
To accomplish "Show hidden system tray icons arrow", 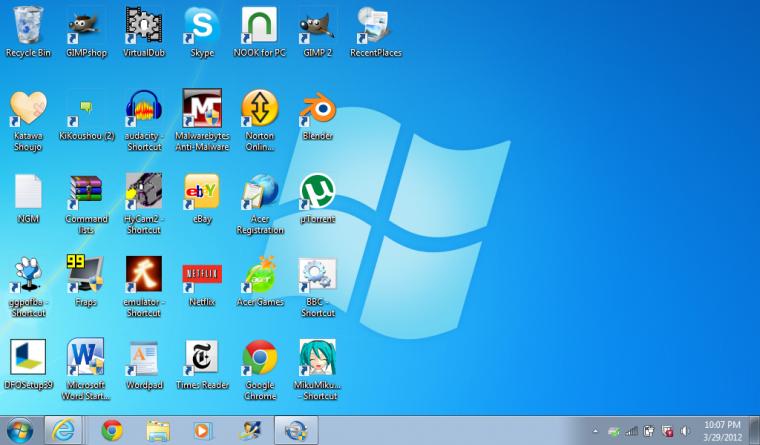I will [x=595, y=430].
